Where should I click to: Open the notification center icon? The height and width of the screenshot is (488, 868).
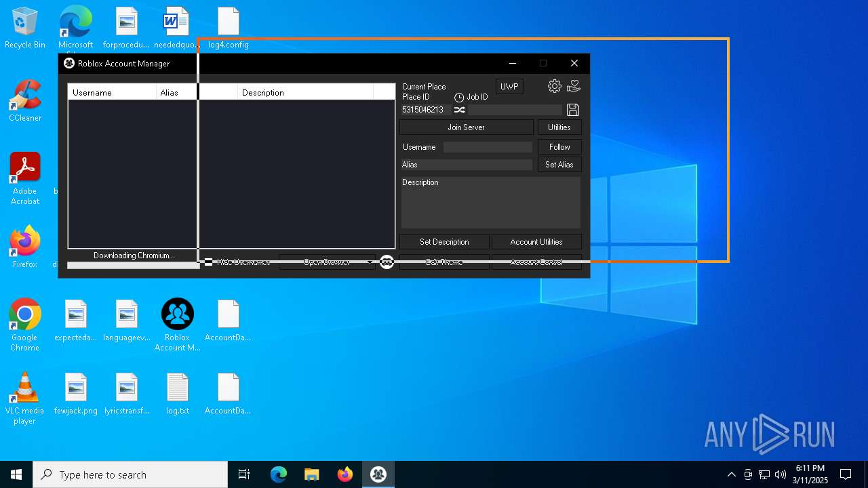846,474
